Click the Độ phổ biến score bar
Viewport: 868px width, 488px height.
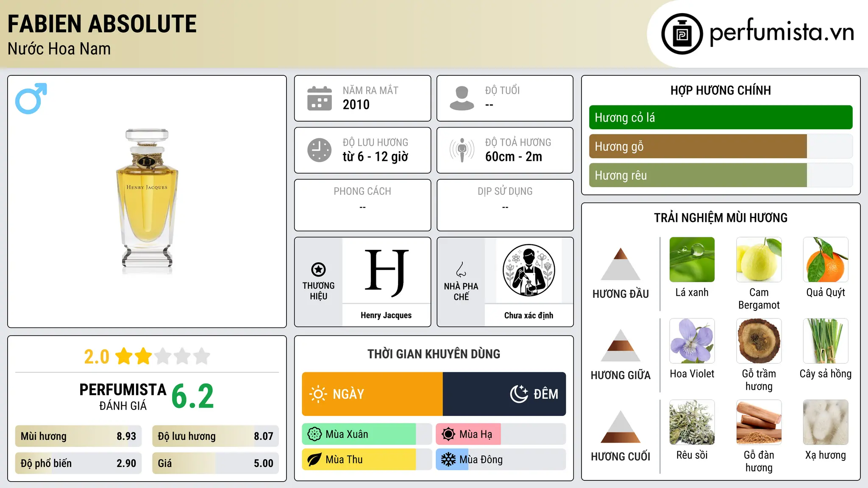[x=78, y=463]
